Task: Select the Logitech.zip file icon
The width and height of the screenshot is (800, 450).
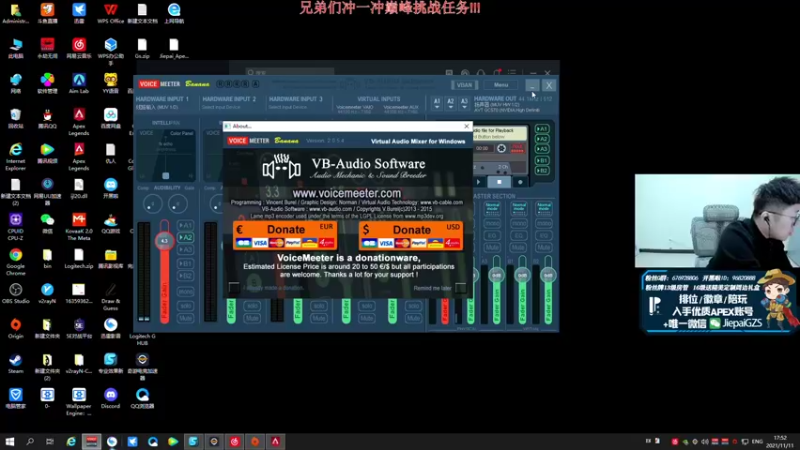Action: [79, 258]
